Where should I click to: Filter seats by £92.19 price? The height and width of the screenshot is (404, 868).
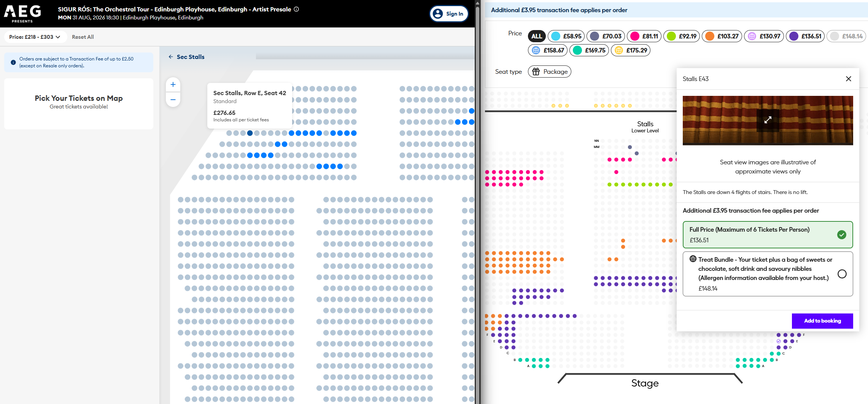682,36
